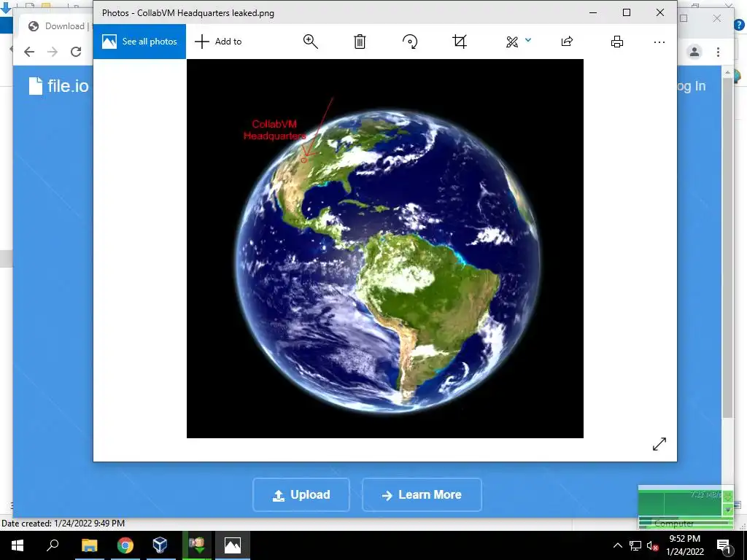View the Earth image in Photos
The height and width of the screenshot is (560, 747).
385,249
